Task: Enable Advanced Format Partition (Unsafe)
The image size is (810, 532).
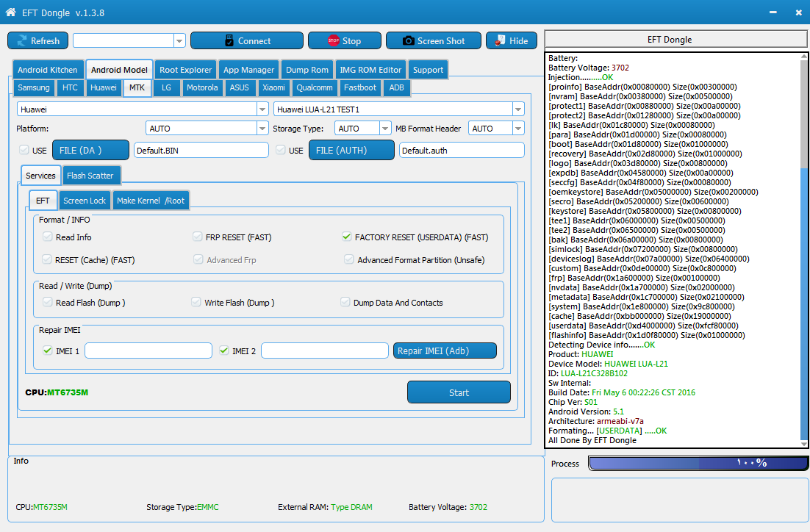Action: 349,259
